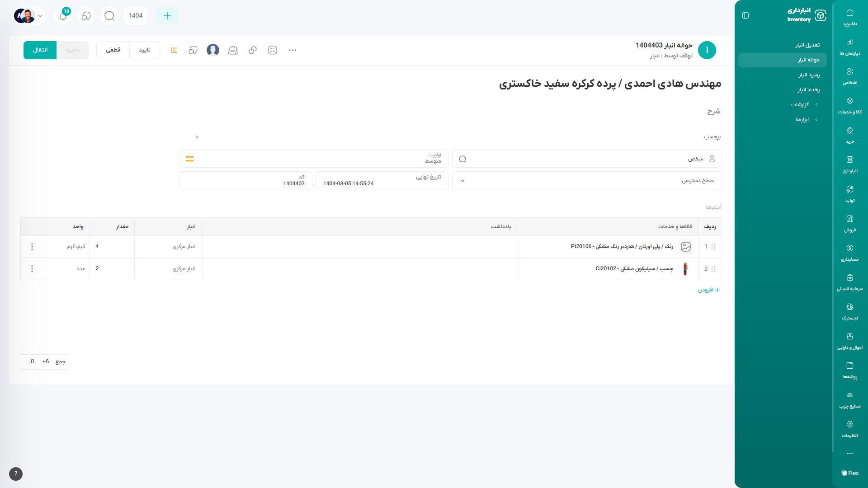Click the drag handle of row 2
Screen dimensions: 868x488
pyautogui.click(x=713, y=269)
